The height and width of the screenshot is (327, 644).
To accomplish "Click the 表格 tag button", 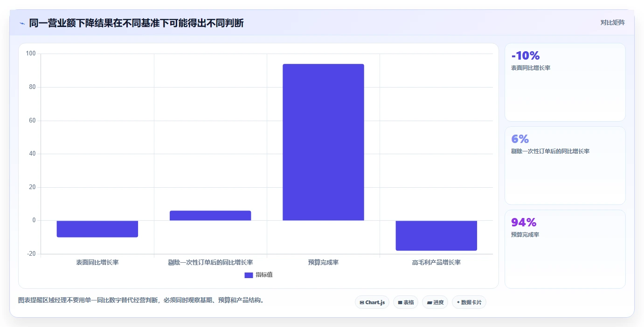I will [406, 302].
